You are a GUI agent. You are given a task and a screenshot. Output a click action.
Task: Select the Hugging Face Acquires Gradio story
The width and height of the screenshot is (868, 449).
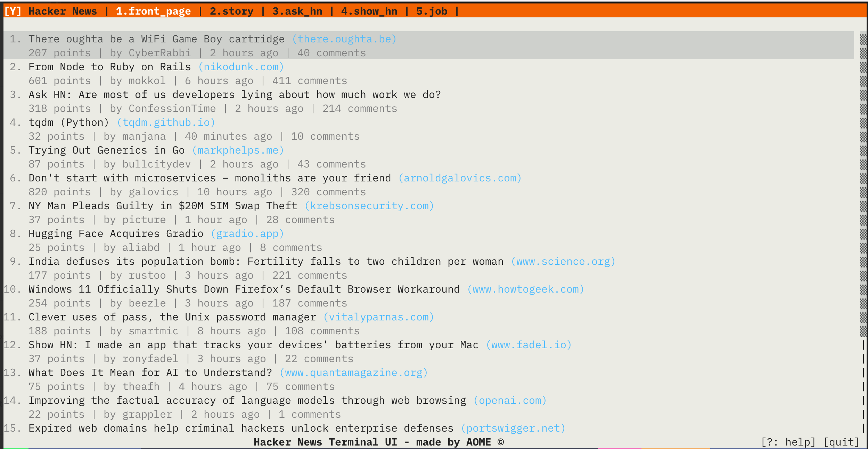coord(116,234)
